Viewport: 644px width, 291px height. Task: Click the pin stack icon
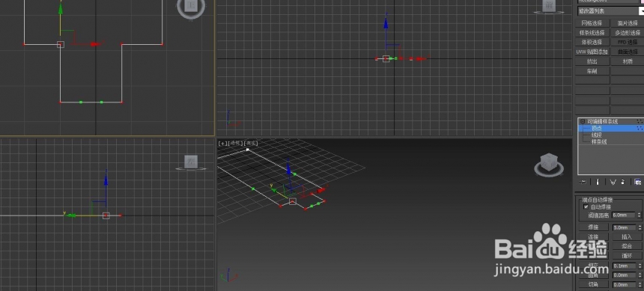point(582,182)
